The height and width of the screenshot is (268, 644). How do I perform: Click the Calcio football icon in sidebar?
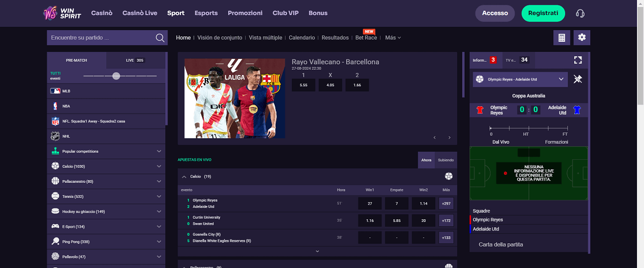coord(55,166)
